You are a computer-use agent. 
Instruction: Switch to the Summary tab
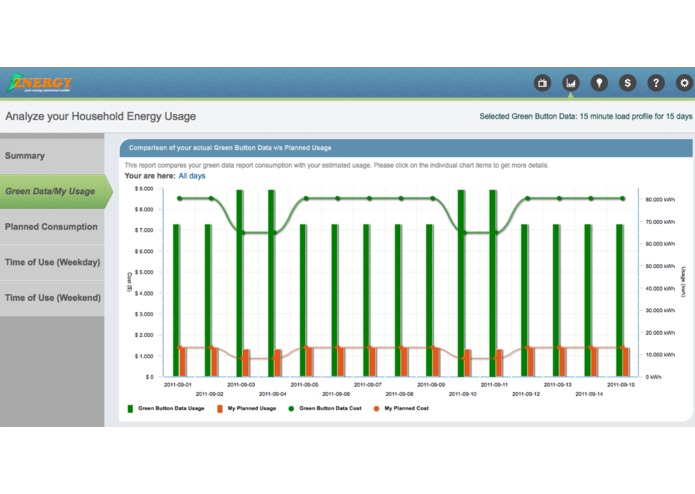52,156
